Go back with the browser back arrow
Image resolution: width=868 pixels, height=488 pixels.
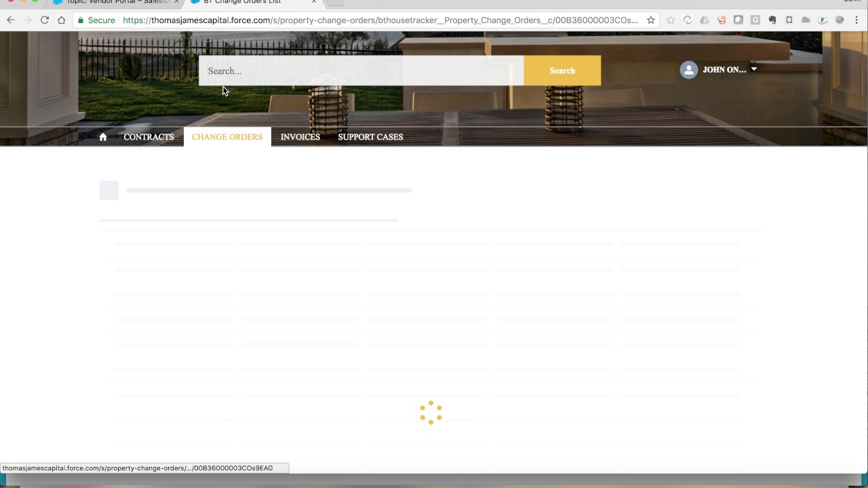11,20
